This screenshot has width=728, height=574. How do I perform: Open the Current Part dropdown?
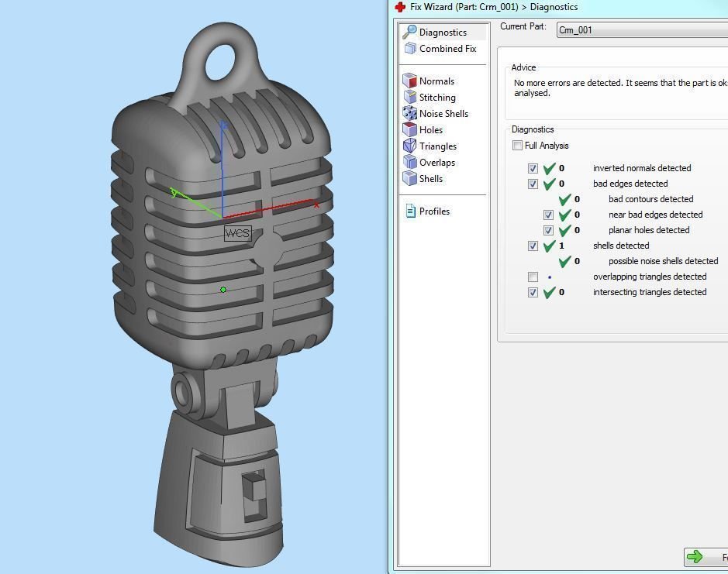coord(642,30)
